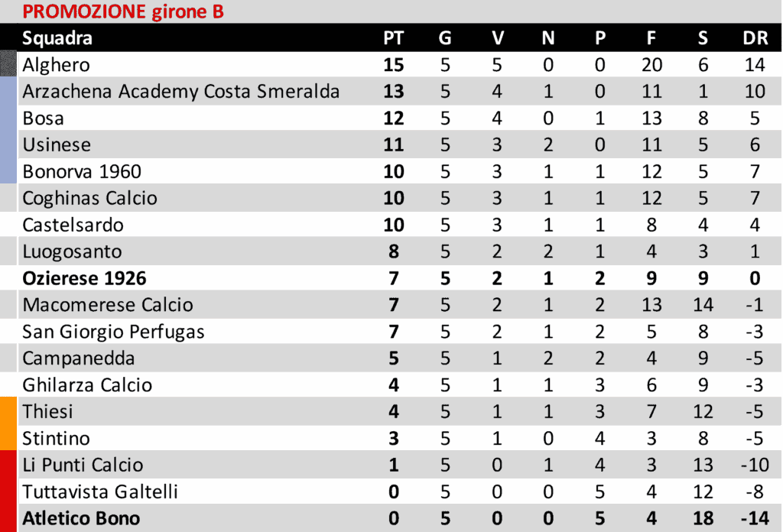Open the Ozierese 1926 team entry
This screenshot has height=532, width=783.
[84, 278]
